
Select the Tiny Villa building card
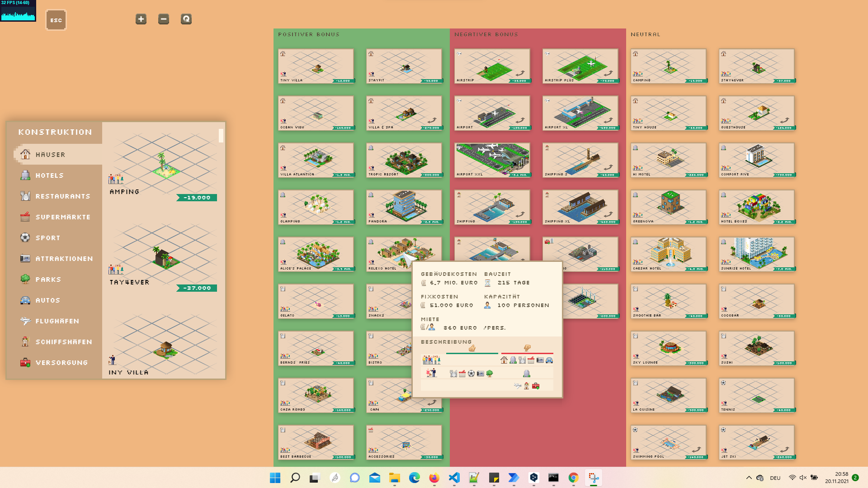point(316,66)
